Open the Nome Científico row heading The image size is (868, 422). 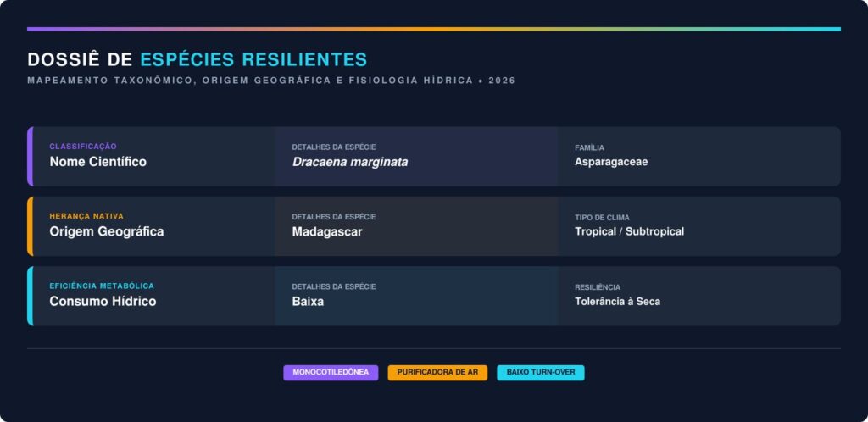tap(97, 162)
